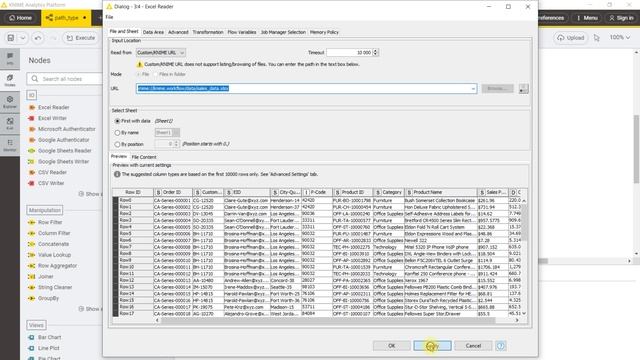
Task: Click the undo icon in toolbar
Action: [x=38, y=38]
